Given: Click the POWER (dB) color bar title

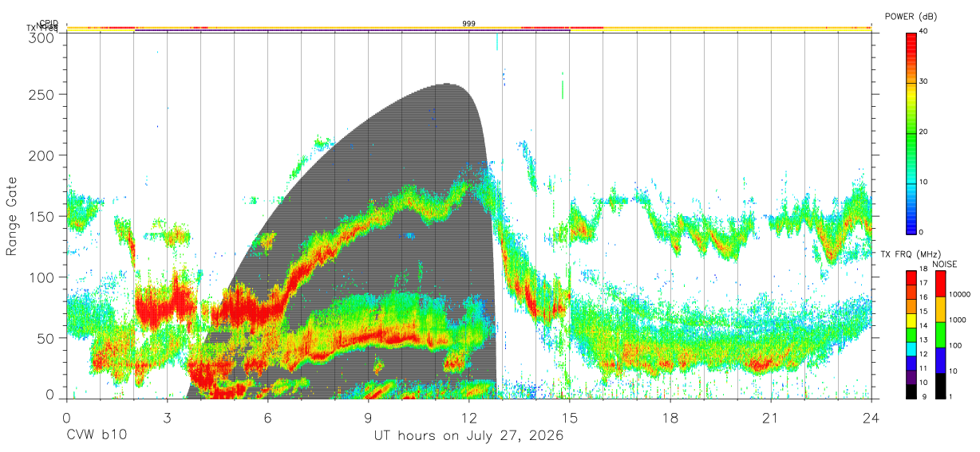Looking at the screenshot, I should (911, 17).
